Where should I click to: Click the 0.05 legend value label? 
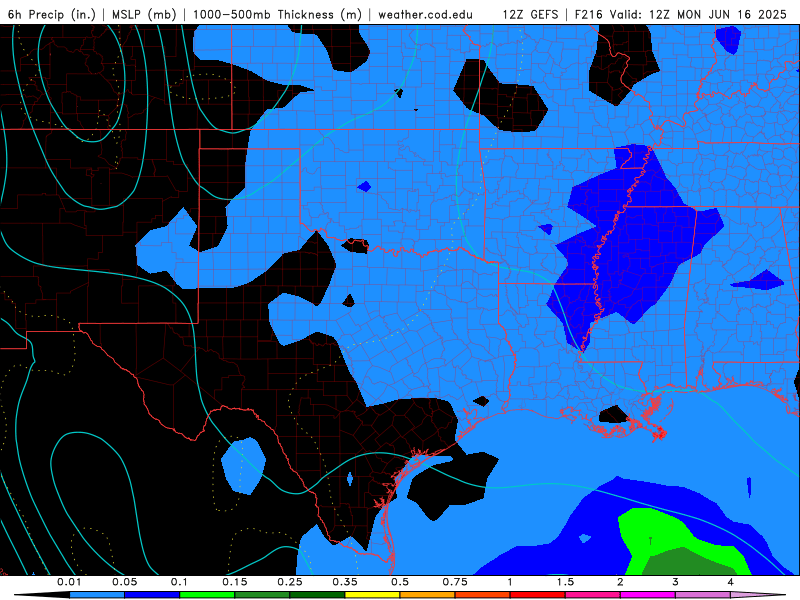point(124,582)
